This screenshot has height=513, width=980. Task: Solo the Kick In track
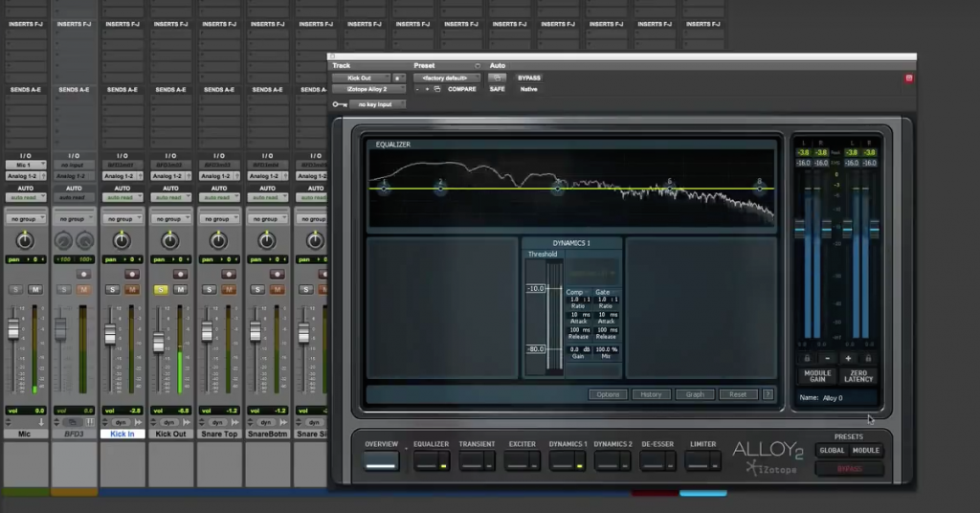coord(113,289)
